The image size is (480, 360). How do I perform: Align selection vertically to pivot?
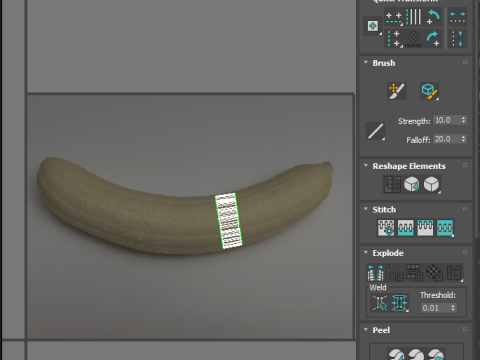click(394, 38)
